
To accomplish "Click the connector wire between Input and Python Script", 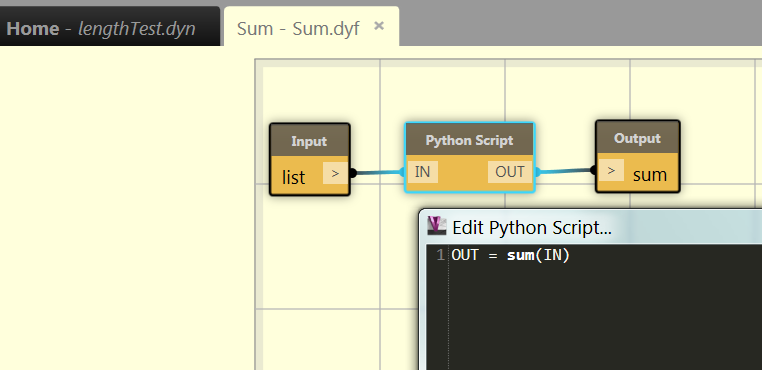I will coord(379,172).
